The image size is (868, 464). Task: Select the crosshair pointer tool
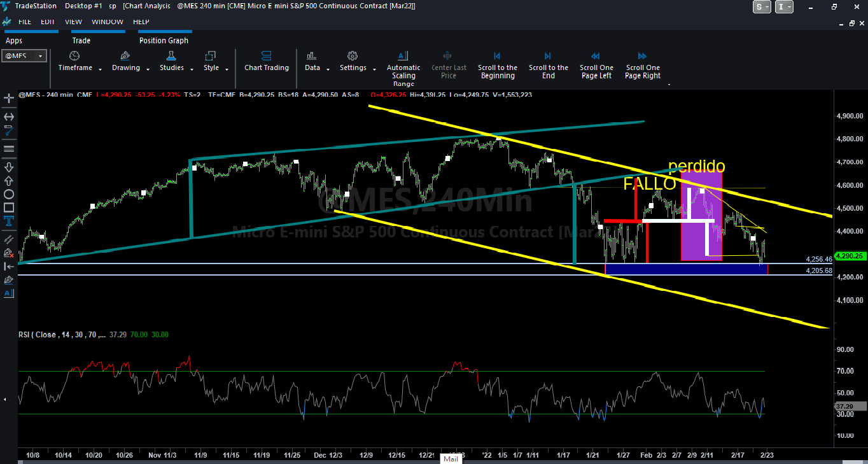click(9, 99)
